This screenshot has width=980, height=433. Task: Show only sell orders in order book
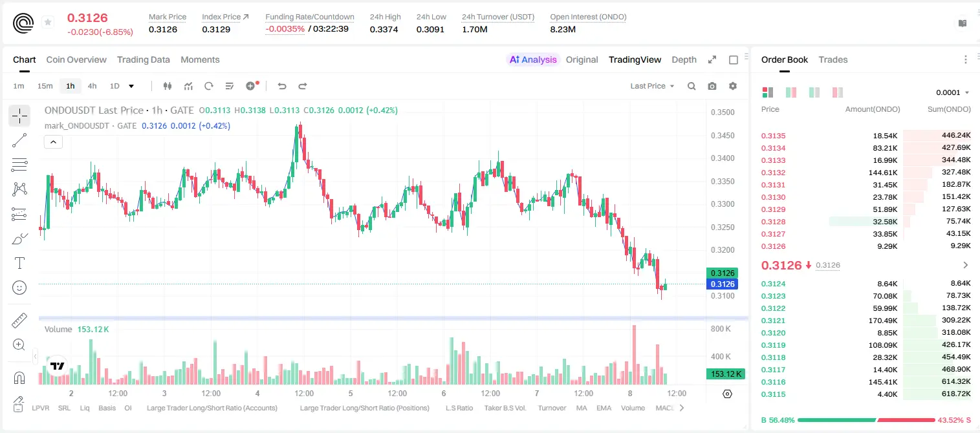pyautogui.click(x=838, y=92)
